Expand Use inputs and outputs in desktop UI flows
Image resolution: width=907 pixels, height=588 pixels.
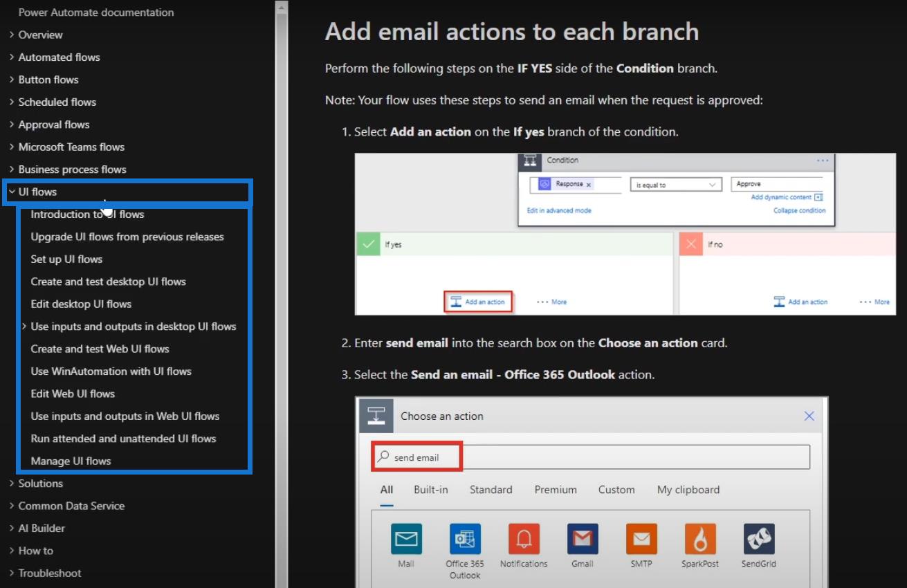tap(24, 326)
